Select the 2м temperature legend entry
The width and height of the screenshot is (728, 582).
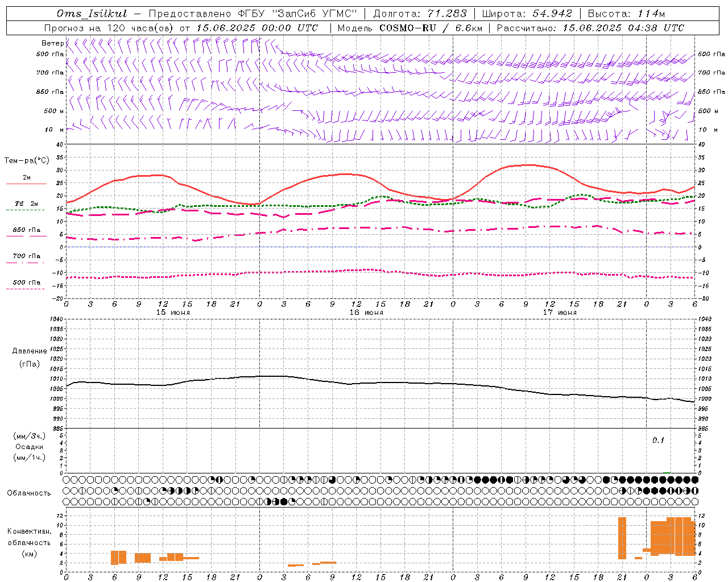[x=27, y=178]
